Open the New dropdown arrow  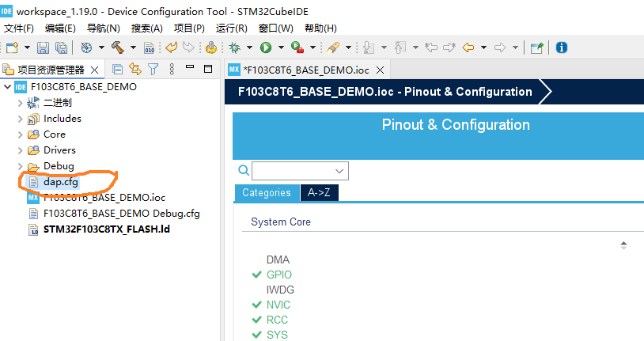[27, 47]
